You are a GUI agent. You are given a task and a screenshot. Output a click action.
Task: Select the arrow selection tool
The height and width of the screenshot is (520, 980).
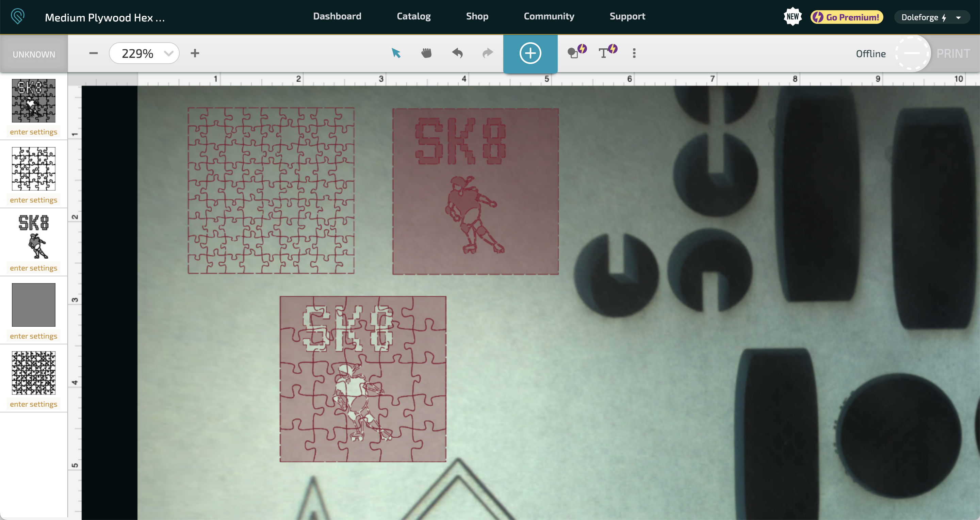396,53
